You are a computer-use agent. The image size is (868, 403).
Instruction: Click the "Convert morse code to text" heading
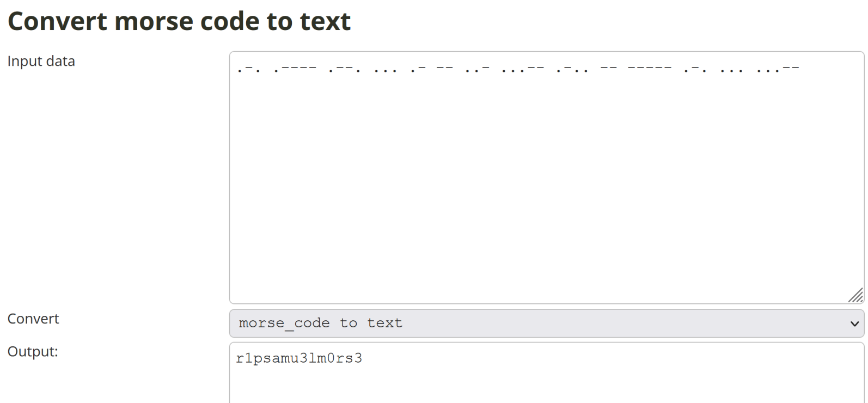click(179, 22)
